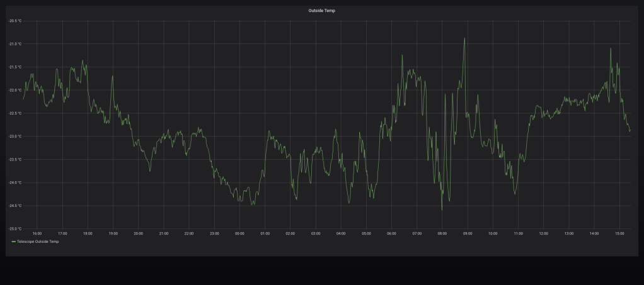The width and height of the screenshot is (644, 285).
Task: Click the 20:00 time axis label
Action: tap(138, 233)
